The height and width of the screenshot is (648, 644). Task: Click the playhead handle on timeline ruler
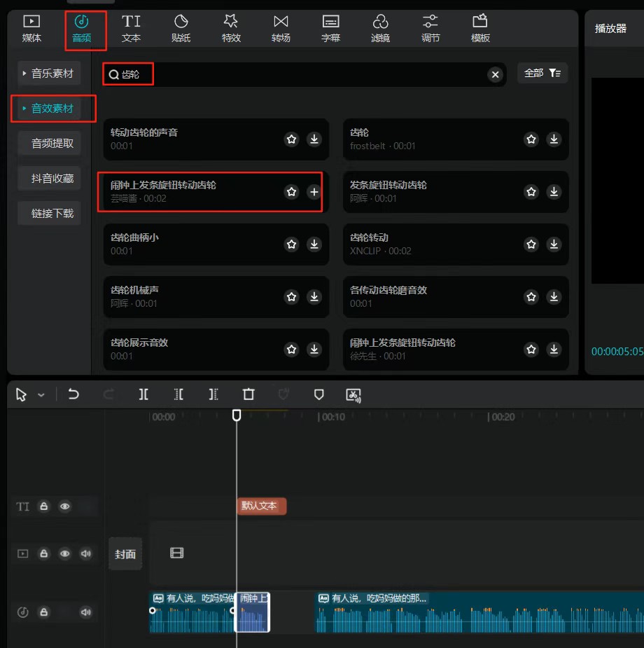tap(237, 415)
